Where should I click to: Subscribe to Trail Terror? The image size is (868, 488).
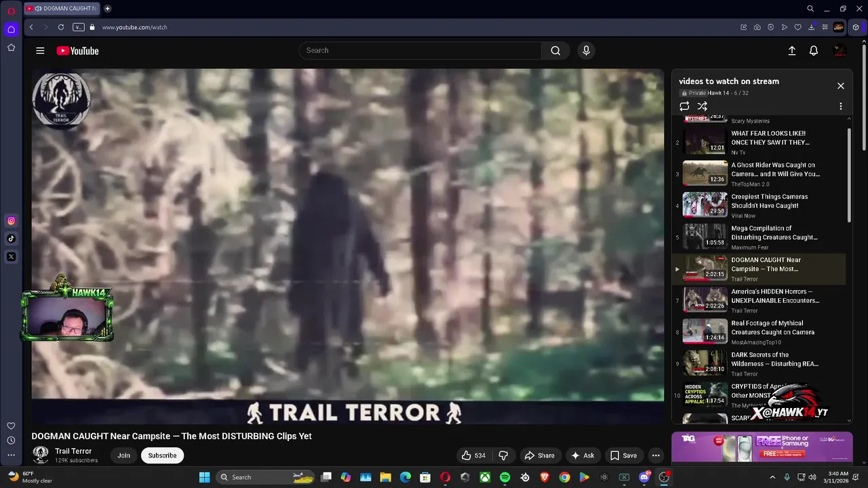[x=162, y=455]
